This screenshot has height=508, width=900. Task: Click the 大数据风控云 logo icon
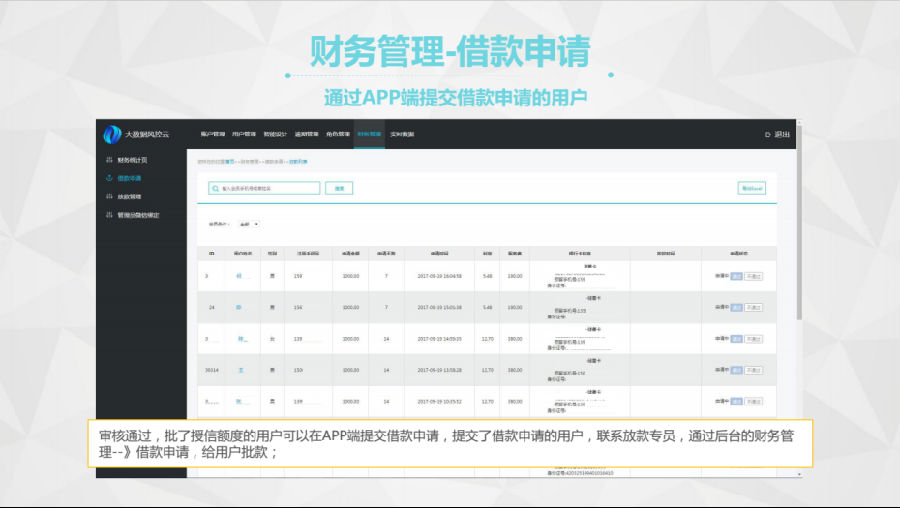point(111,134)
